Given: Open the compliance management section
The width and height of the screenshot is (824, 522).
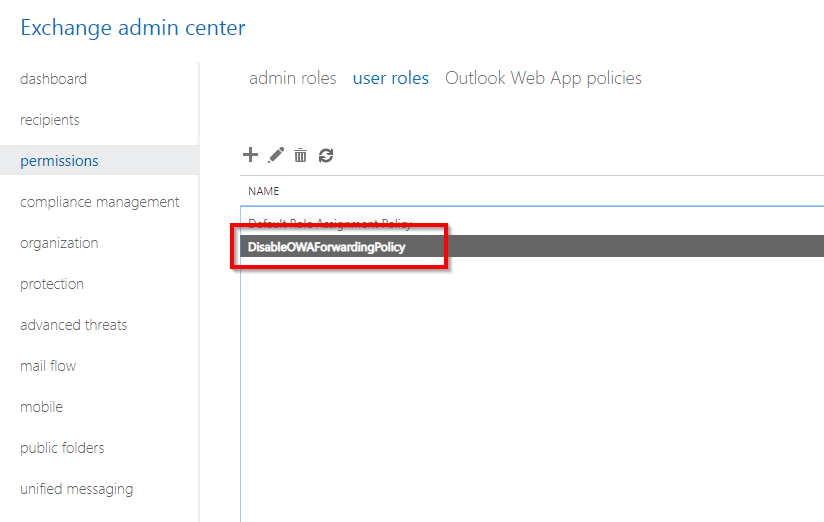Looking at the screenshot, I should coord(99,202).
